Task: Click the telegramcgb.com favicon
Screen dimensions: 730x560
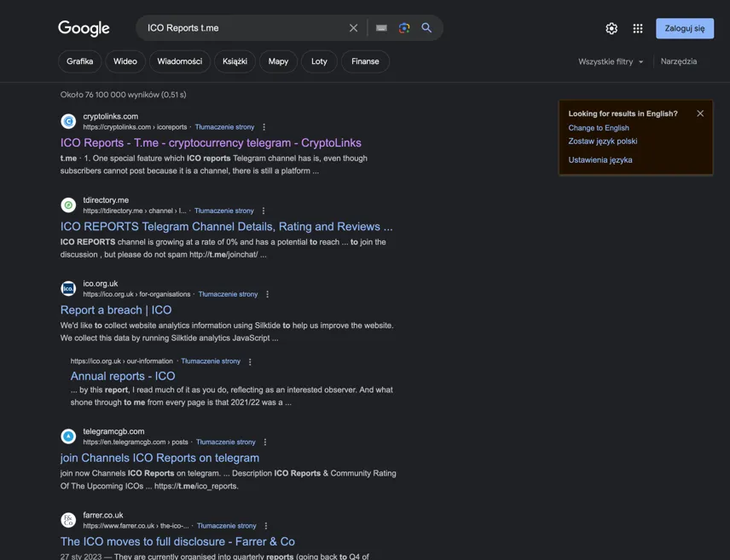Action: (68, 436)
